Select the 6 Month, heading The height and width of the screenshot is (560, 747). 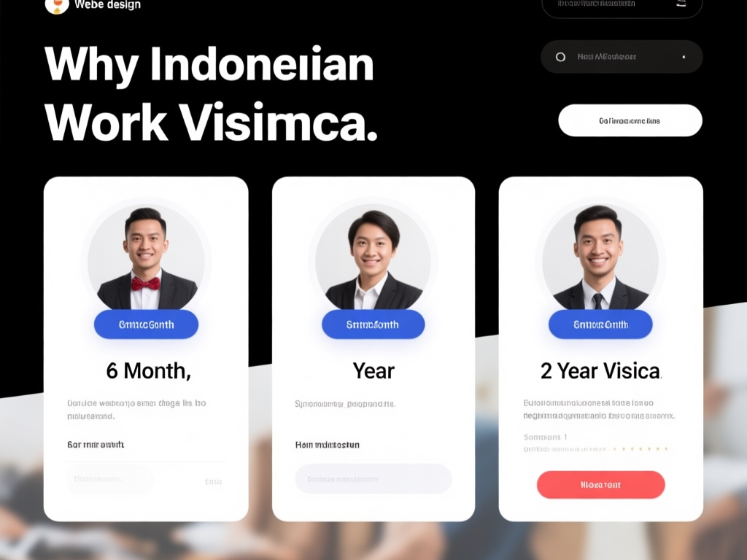click(x=148, y=371)
